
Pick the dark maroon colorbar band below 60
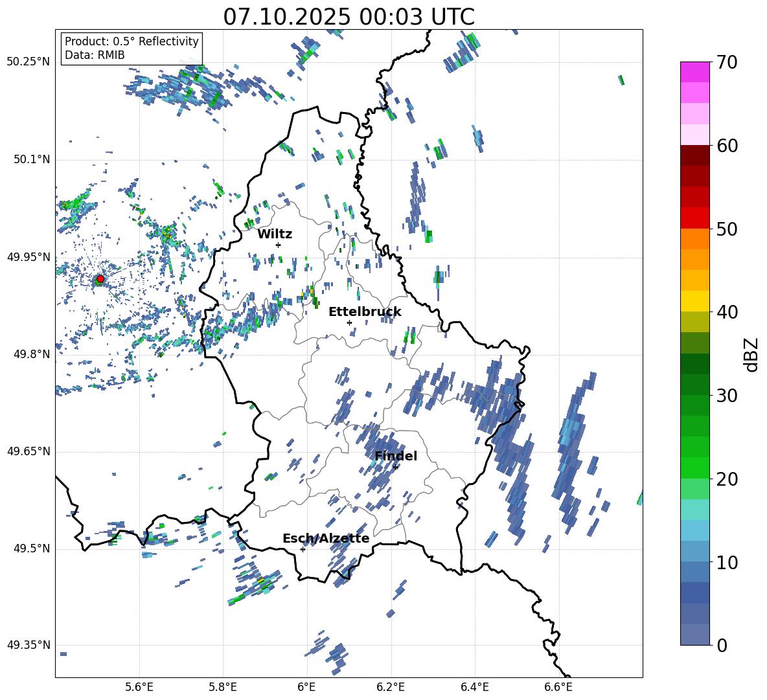click(x=695, y=155)
